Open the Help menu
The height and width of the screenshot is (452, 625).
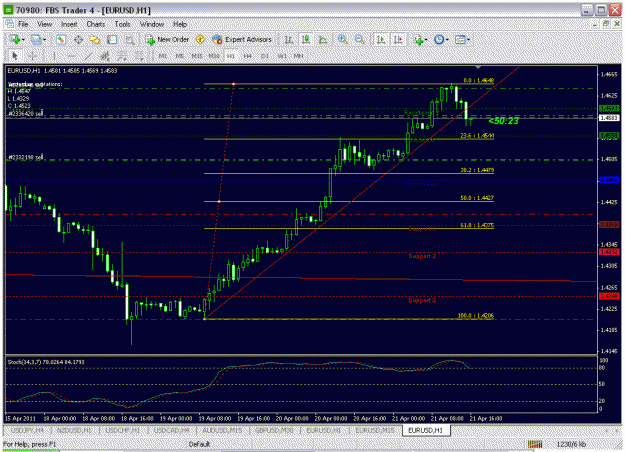pyautogui.click(x=180, y=24)
